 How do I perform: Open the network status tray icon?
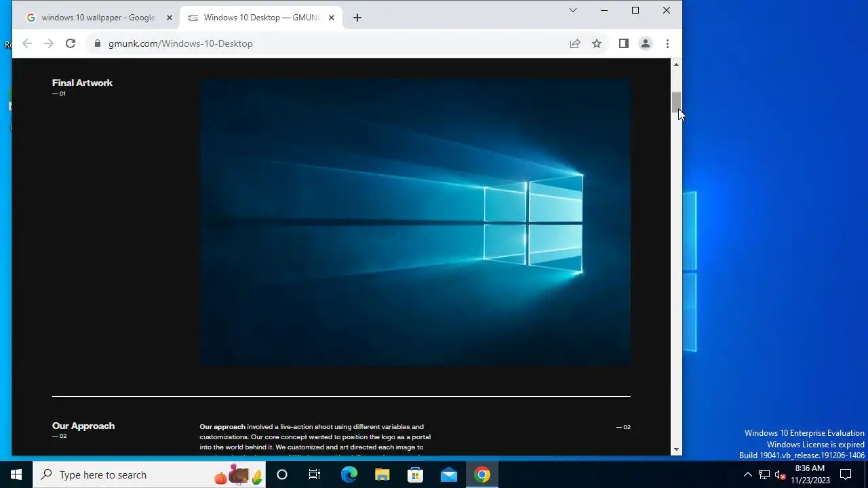(764, 474)
